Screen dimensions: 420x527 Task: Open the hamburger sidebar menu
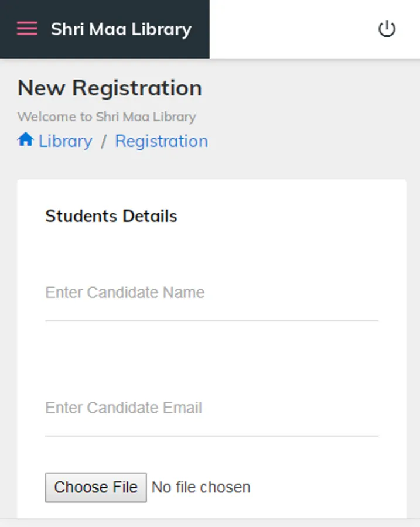coord(27,29)
